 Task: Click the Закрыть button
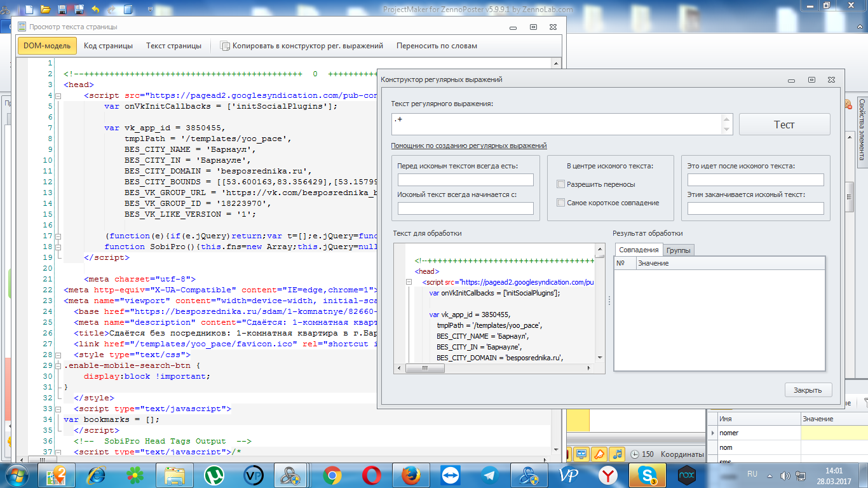click(x=808, y=390)
